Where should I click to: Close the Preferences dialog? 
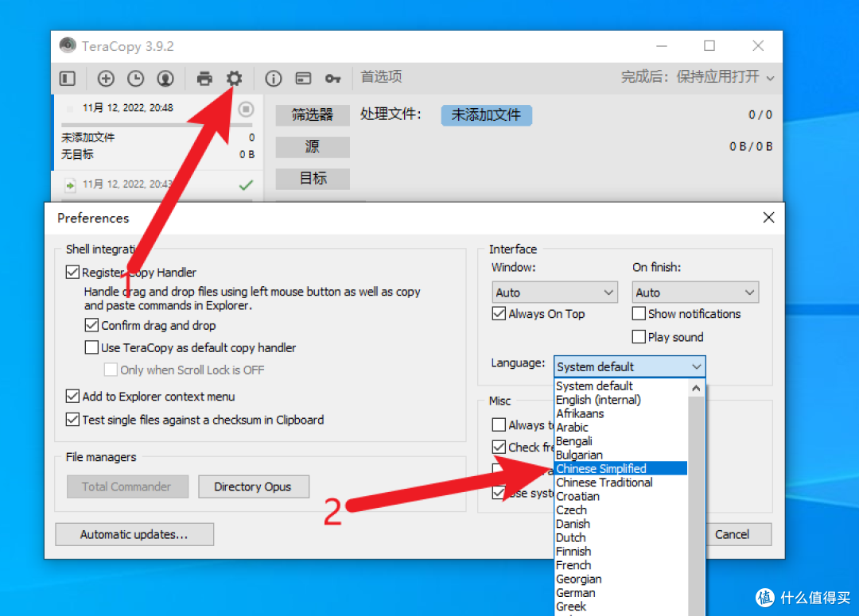(x=768, y=217)
